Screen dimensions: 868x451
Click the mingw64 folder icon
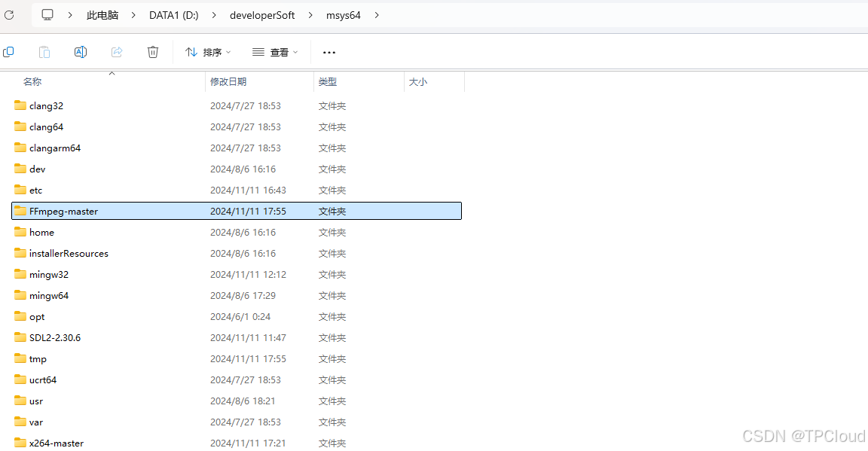coord(20,295)
